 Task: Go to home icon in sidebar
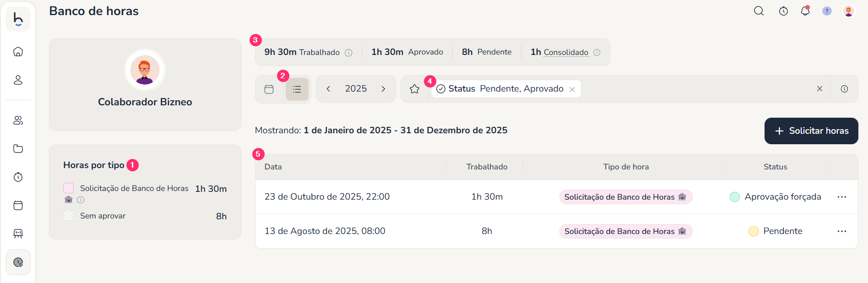(18, 51)
